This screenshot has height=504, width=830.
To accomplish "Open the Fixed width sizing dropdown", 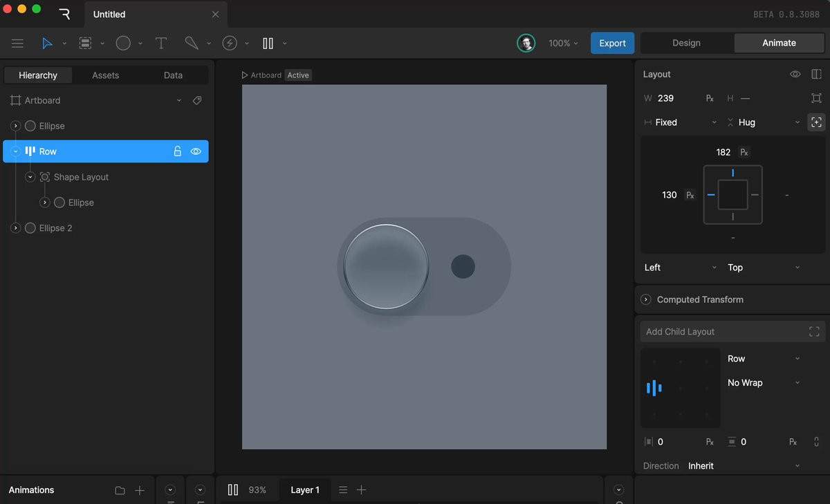I will 681,122.
